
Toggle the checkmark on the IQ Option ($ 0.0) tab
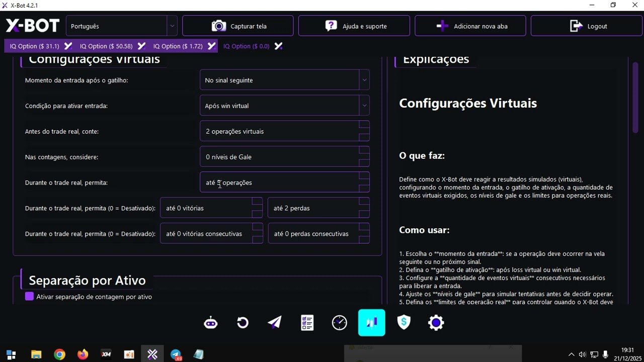pyautogui.click(x=278, y=46)
